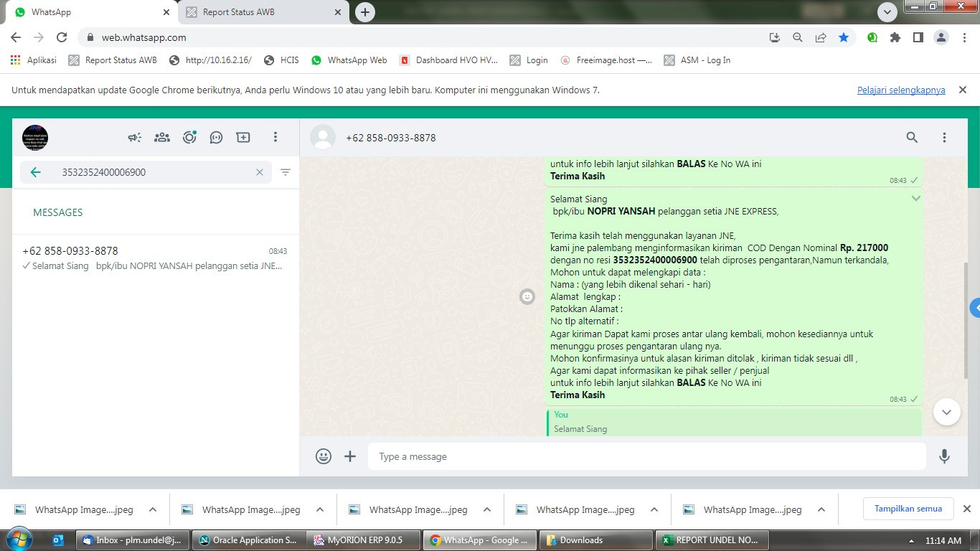Open emoji picker beside message box
The width and height of the screenshot is (980, 551).
(x=324, y=456)
